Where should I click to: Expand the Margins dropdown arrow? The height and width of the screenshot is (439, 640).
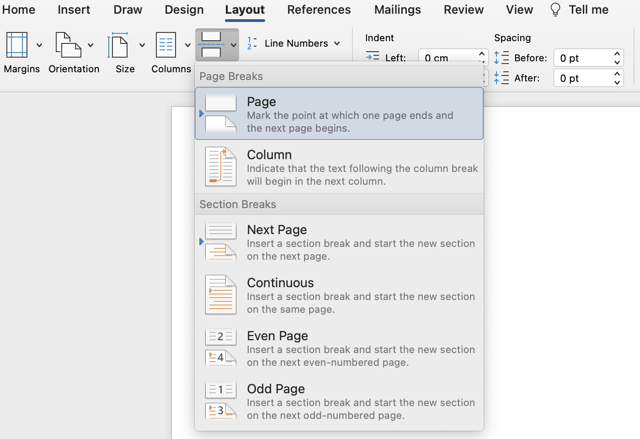(x=39, y=45)
